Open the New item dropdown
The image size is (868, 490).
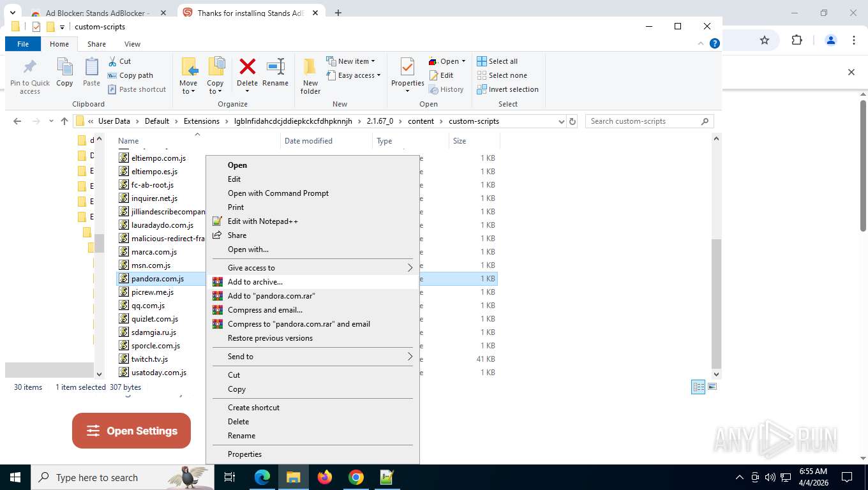click(351, 61)
